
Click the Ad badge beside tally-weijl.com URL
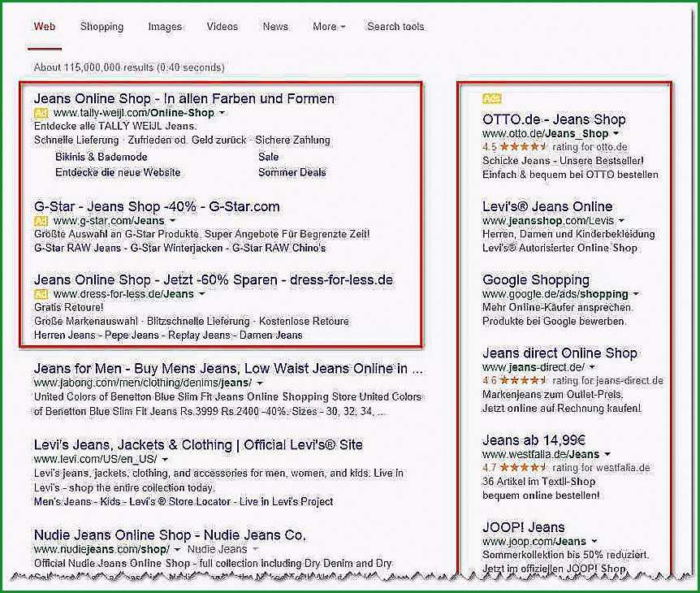(41, 113)
